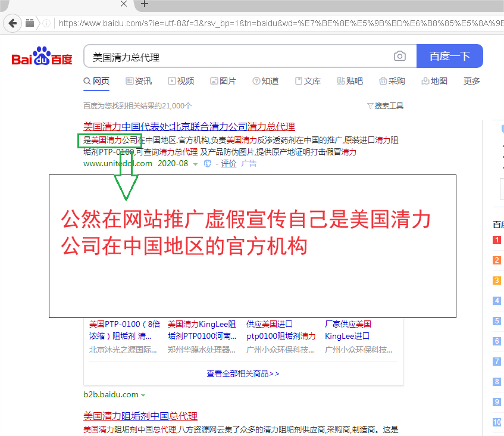
Task: Open the 知道 tab
Action: tap(266, 81)
